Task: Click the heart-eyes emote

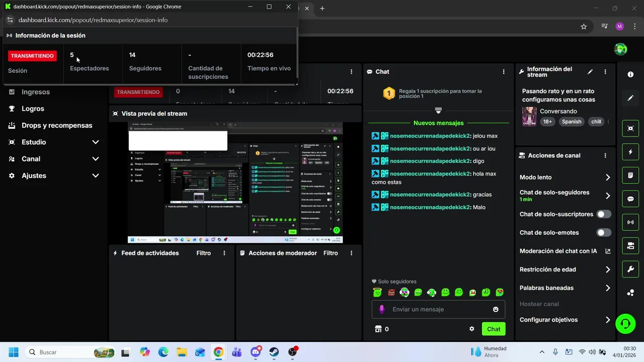Action: (500, 292)
